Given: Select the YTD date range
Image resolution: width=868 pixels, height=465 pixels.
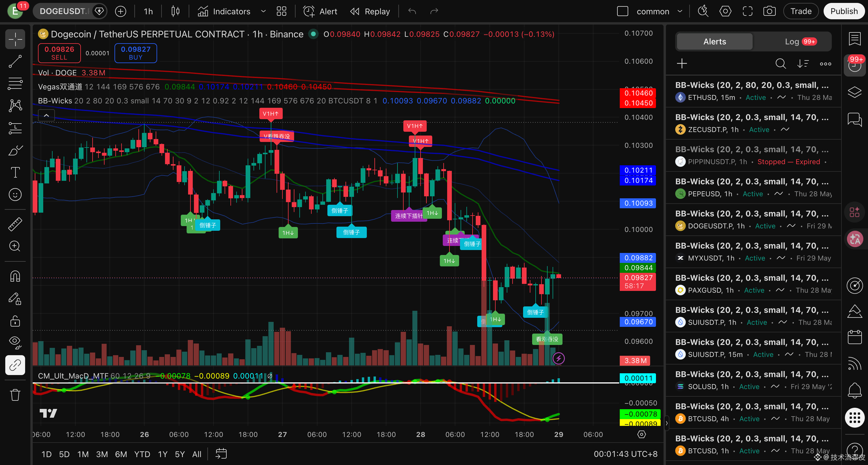Looking at the screenshot, I should pos(142,454).
